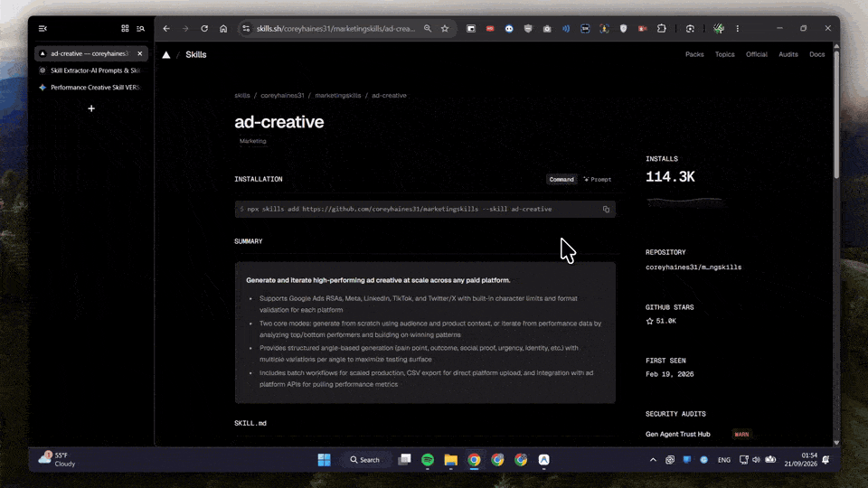Open the camera screenshot extension icon
Image resolution: width=868 pixels, height=488 pixels.
pos(547,28)
